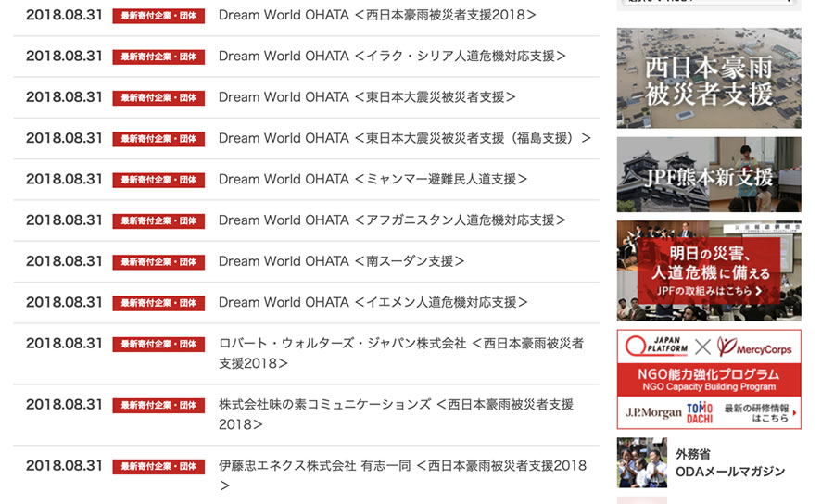Click the TOMODACHI logo in NGO banner
Image resolution: width=834 pixels, height=504 pixels.
[700, 412]
